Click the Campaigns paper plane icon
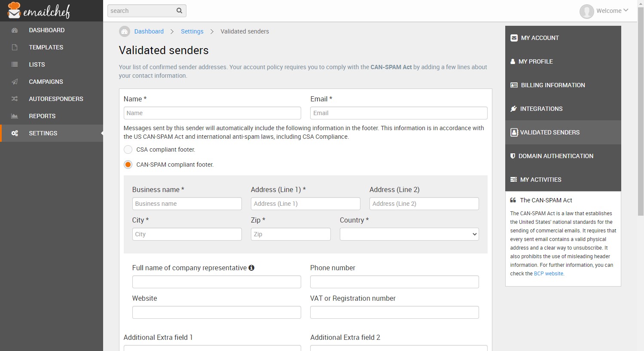This screenshot has width=644, height=351. coord(15,82)
